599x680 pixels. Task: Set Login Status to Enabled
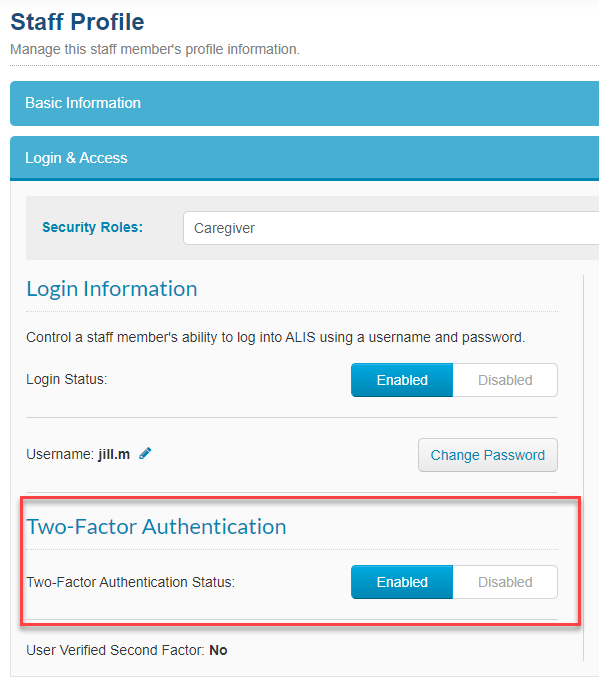pyautogui.click(x=402, y=380)
